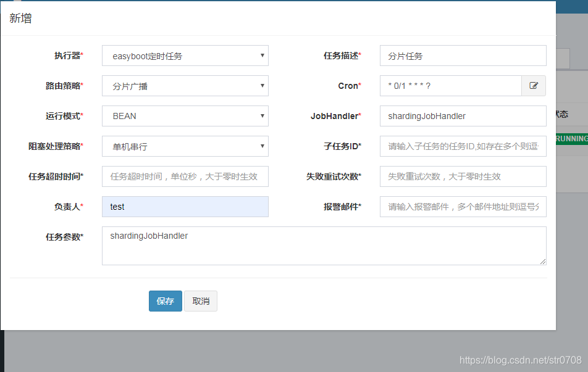Open the Cron expression editor icon
The height and width of the screenshot is (372, 588).
click(x=534, y=86)
